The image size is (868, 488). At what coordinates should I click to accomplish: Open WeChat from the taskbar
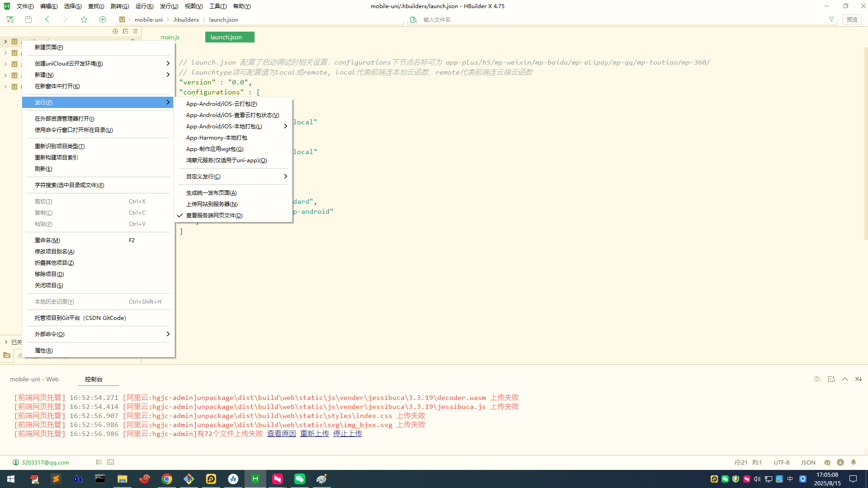[x=300, y=479]
